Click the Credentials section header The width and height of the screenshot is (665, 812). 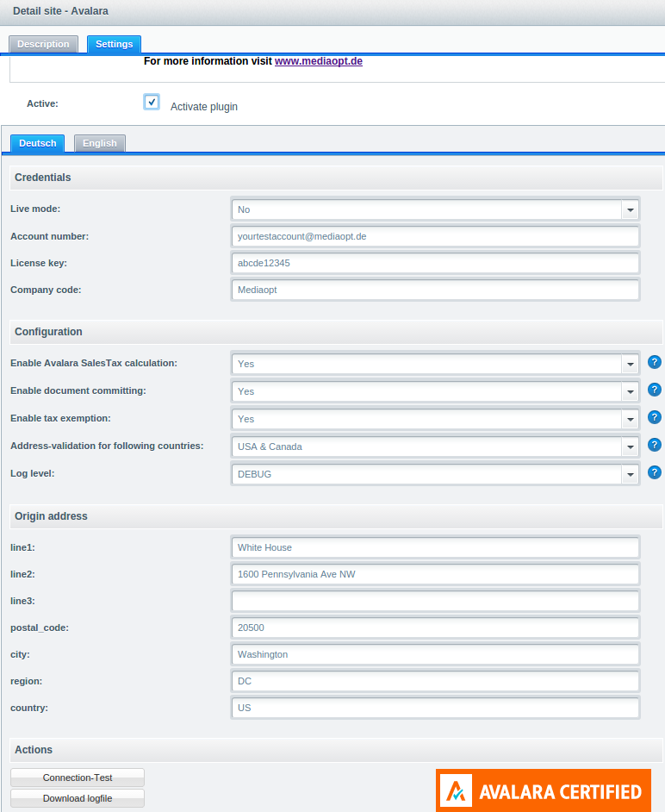336,178
